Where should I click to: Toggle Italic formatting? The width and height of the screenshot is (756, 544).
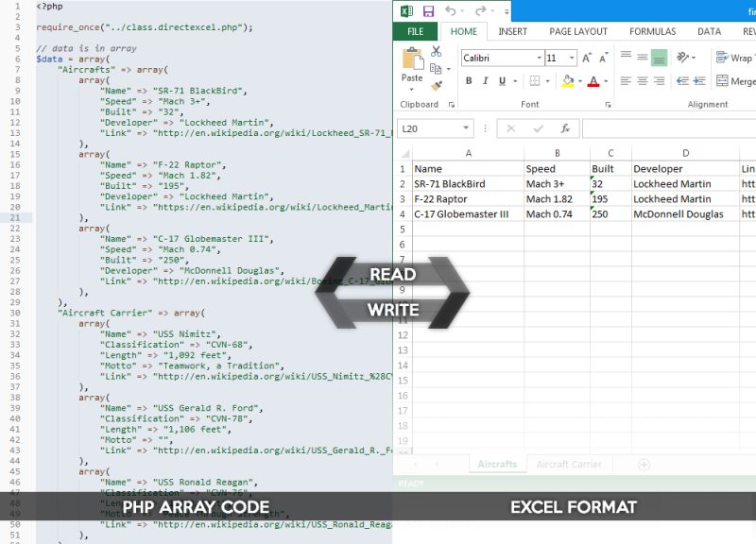pos(485,81)
